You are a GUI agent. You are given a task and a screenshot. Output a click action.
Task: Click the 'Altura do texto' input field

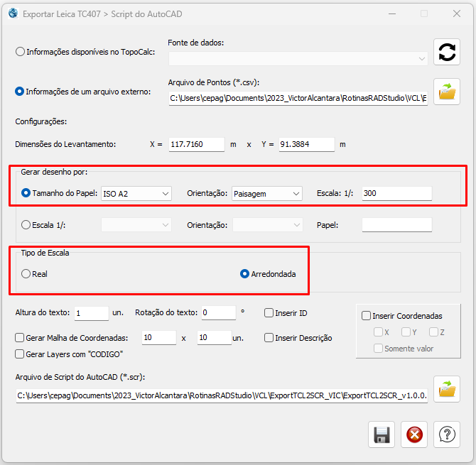(90, 313)
